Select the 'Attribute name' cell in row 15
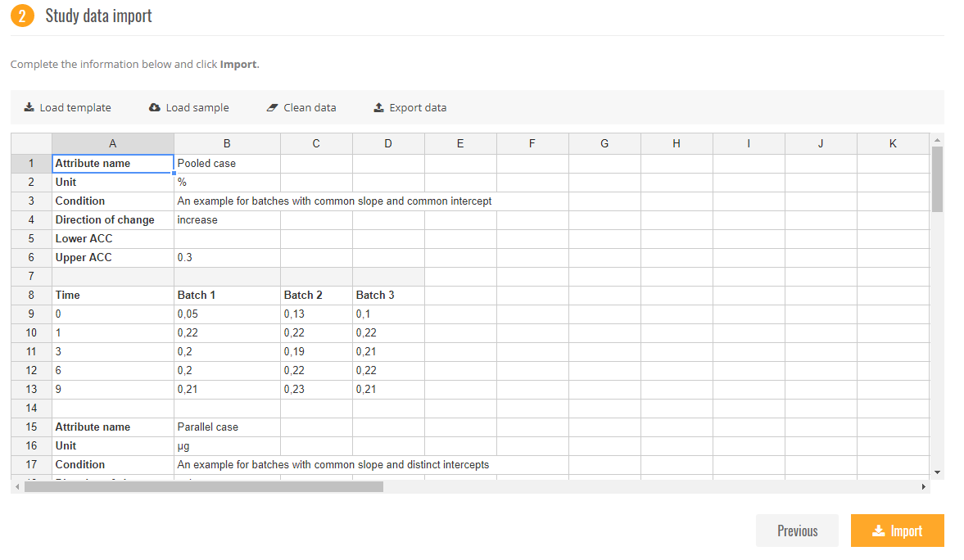 [112, 427]
